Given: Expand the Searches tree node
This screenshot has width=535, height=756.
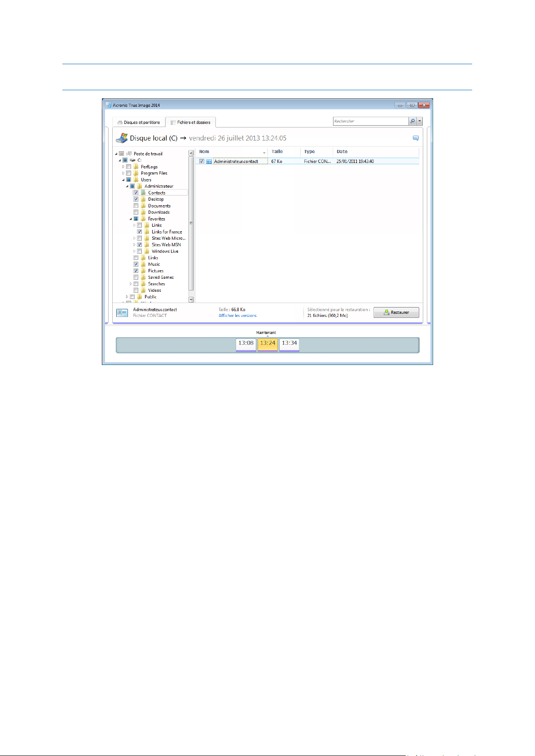Looking at the screenshot, I should (x=131, y=284).
